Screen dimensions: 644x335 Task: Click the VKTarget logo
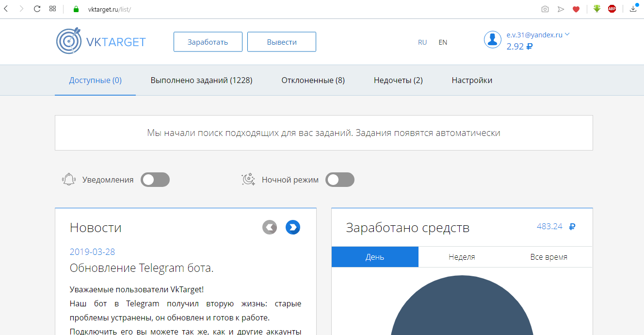coord(101,41)
